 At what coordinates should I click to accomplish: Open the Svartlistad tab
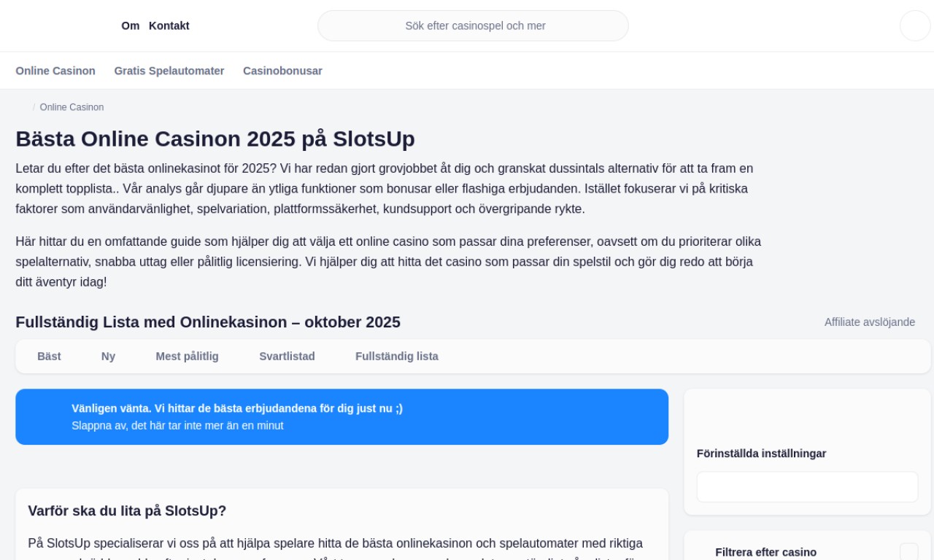click(x=287, y=357)
